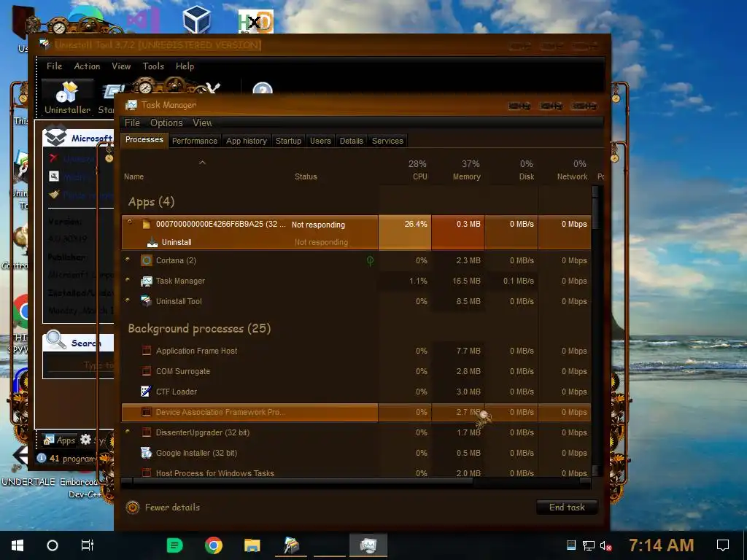Select the Uninstall child process row
747x560 pixels.
pos(356,242)
